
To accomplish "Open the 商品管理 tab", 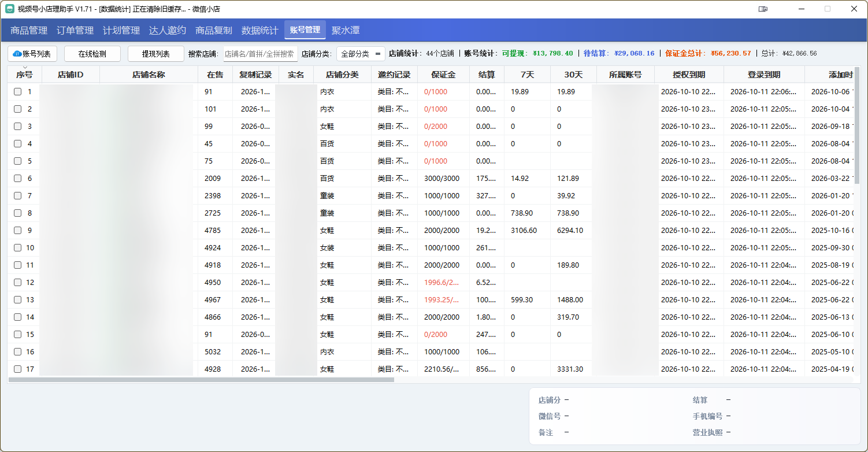I will [x=29, y=30].
